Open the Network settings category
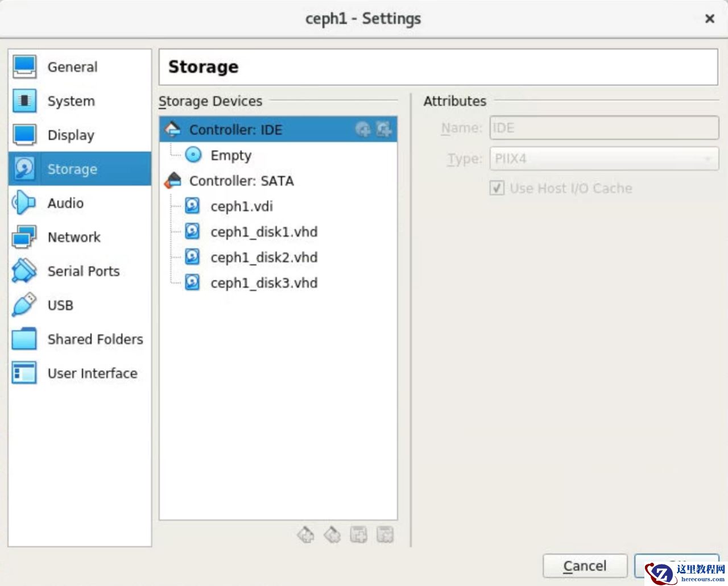The height and width of the screenshot is (586, 728). 80,237
